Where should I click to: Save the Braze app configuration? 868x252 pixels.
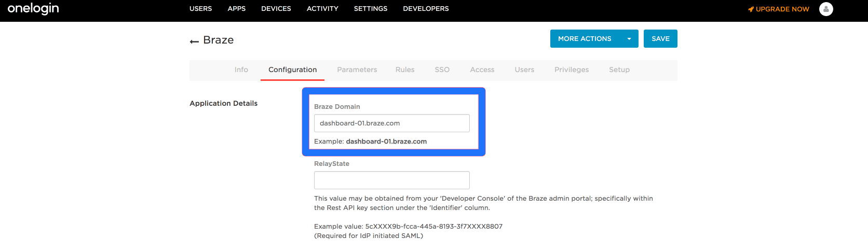(x=660, y=39)
